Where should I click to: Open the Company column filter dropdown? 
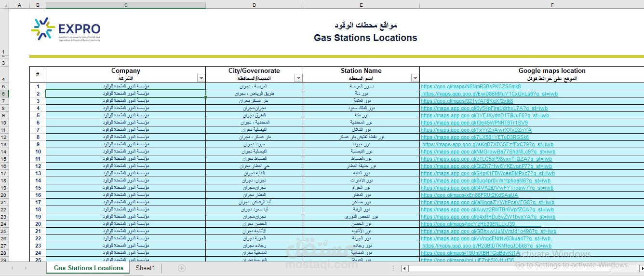pos(201,78)
